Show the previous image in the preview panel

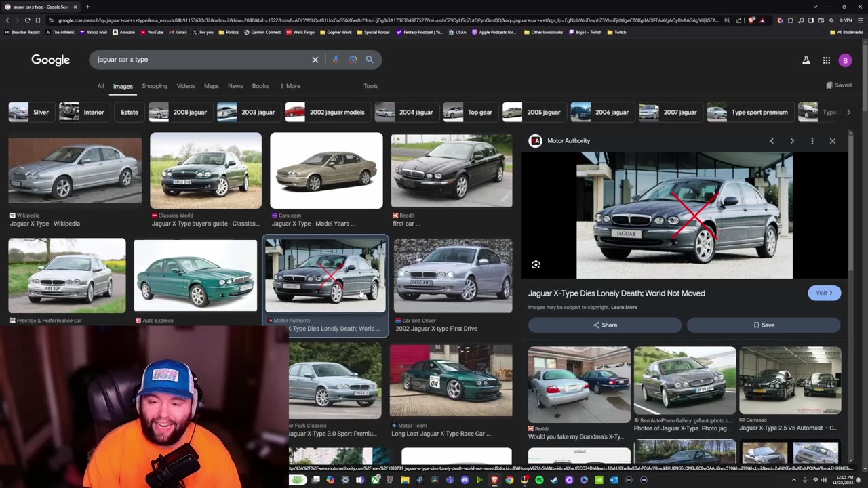772,141
